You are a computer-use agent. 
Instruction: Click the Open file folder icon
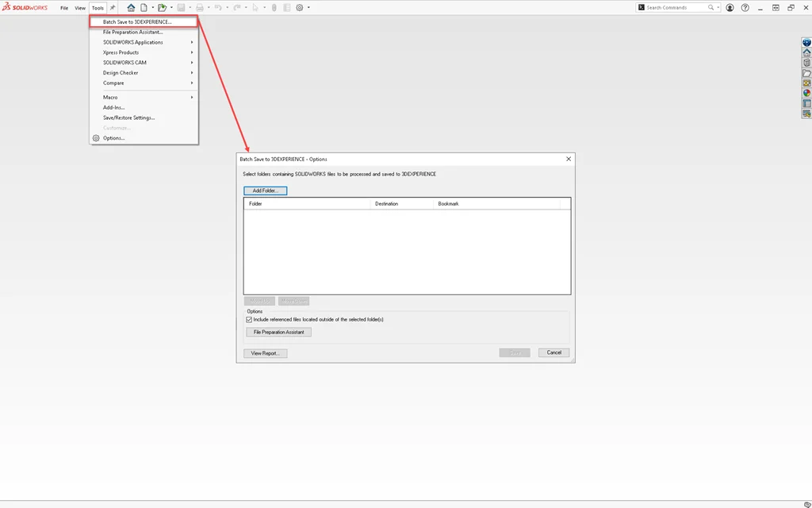click(x=162, y=8)
